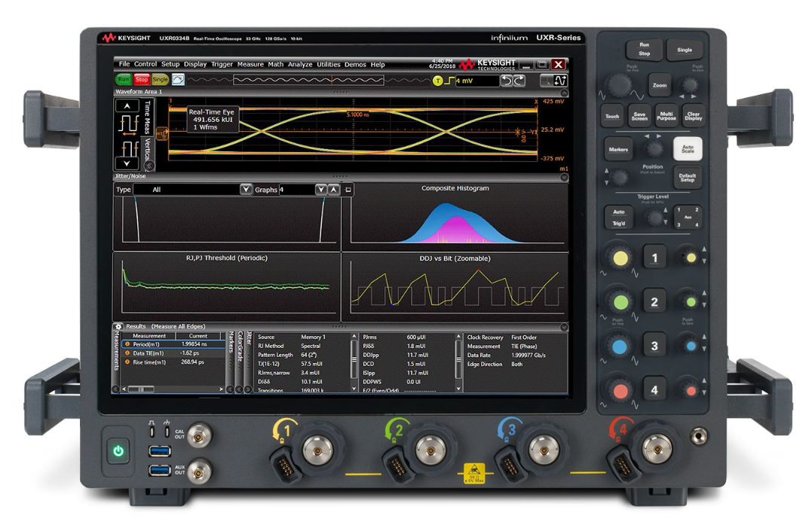Click the pin icon beside Graphs selector
This screenshot has height=519, width=812.
click(x=348, y=190)
